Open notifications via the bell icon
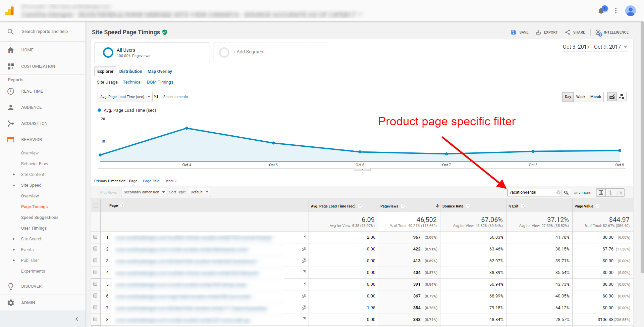 (x=600, y=11)
